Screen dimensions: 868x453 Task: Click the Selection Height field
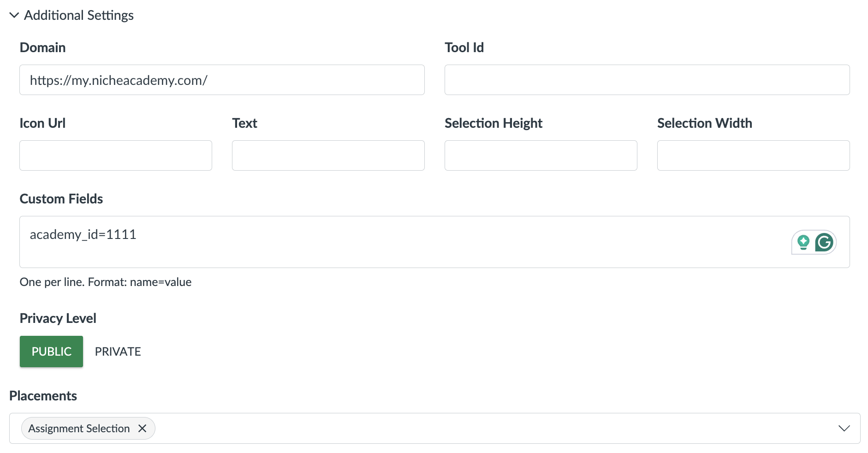541,155
